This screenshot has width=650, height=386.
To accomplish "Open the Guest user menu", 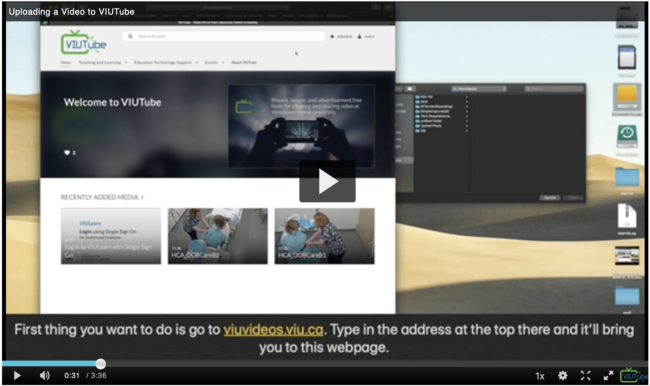I will 366,37.
